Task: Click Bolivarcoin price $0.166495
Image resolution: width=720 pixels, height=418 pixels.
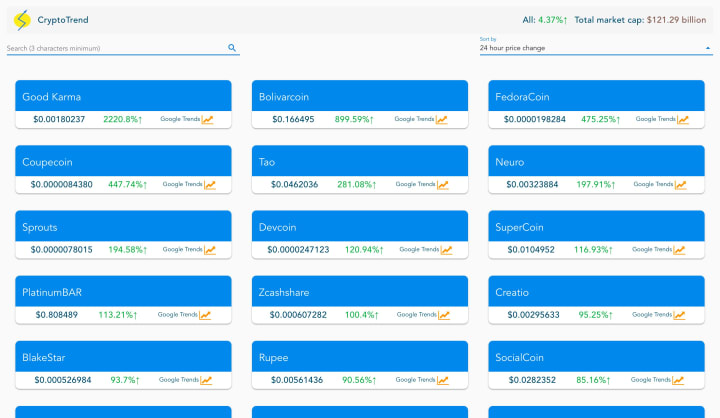Action: pyautogui.click(x=293, y=119)
